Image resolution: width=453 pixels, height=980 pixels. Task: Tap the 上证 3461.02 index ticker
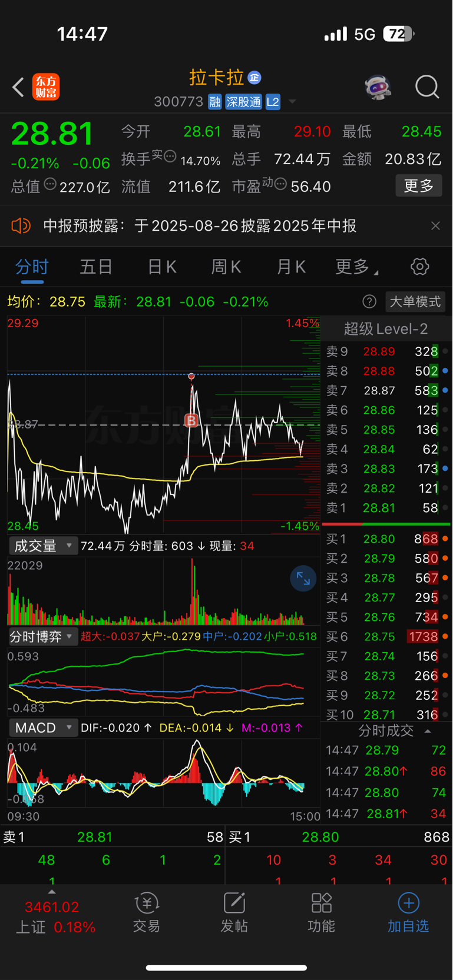(x=54, y=917)
